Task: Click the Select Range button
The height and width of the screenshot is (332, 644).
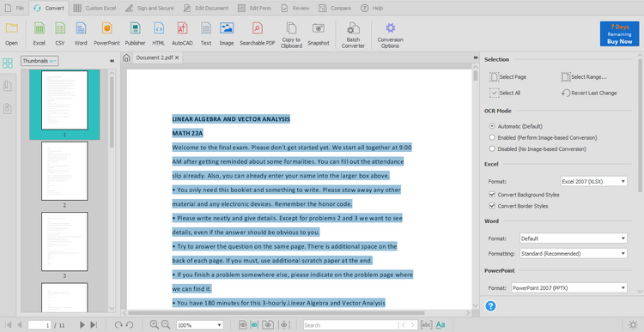Action: (x=584, y=76)
